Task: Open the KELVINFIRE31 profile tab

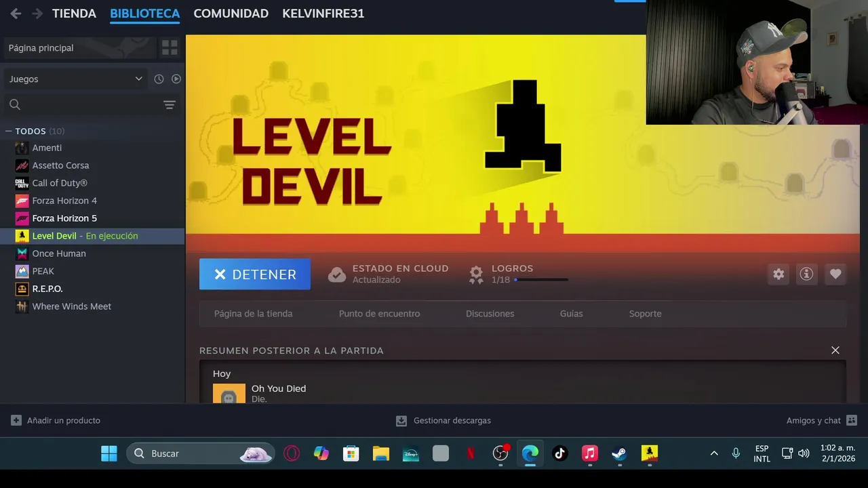Action: (x=323, y=14)
